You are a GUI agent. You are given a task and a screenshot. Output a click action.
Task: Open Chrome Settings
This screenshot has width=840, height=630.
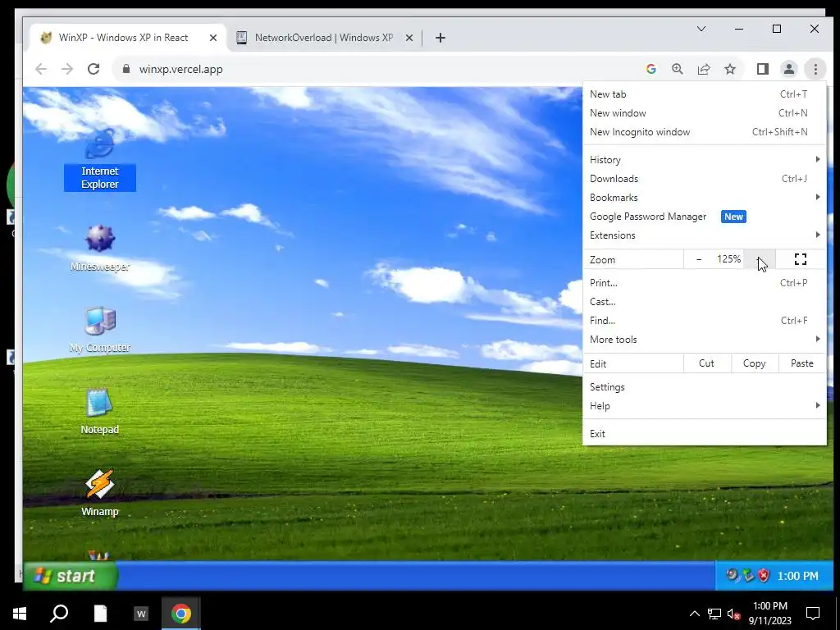pyautogui.click(x=705, y=387)
